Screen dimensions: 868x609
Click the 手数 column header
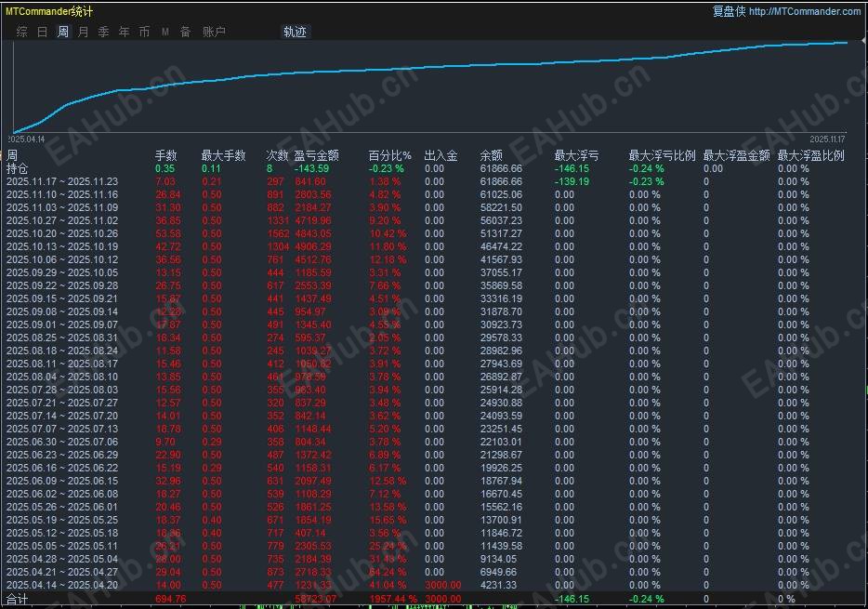(x=165, y=155)
